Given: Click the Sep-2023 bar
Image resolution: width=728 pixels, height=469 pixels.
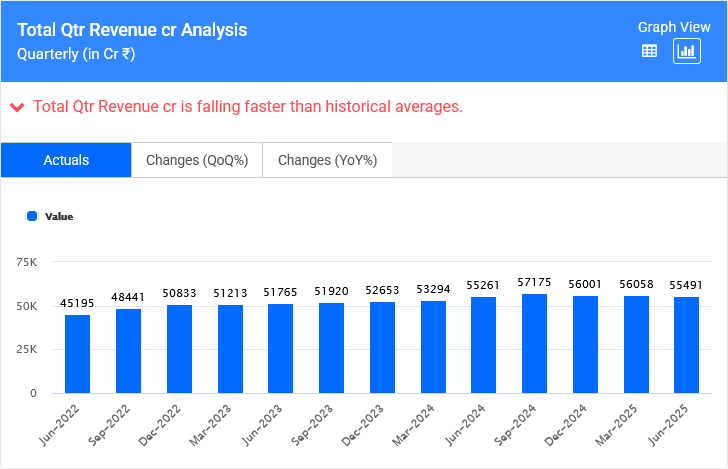Looking at the screenshot, I should click(x=331, y=348).
